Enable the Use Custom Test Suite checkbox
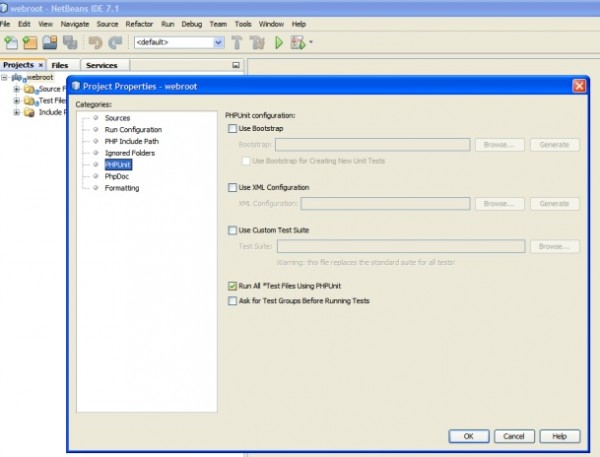600x457 pixels. [232, 230]
